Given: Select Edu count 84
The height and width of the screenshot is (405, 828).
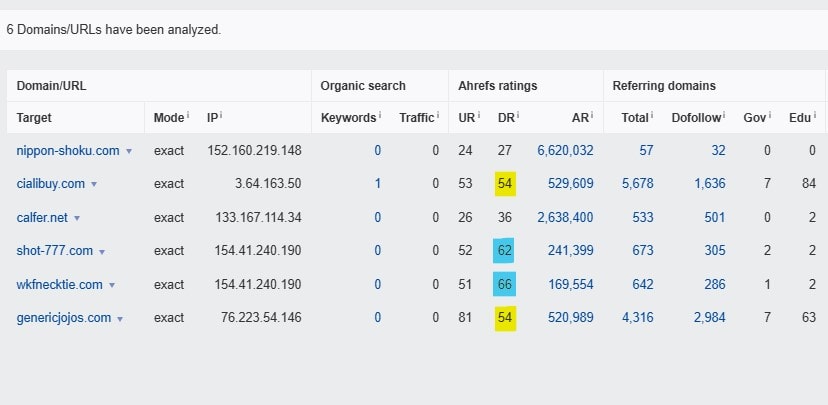Looking at the screenshot, I should (x=808, y=184).
